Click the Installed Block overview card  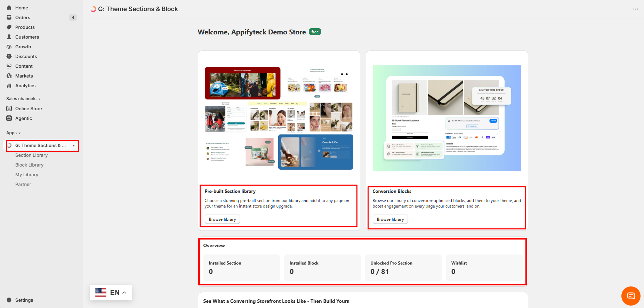point(322,268)
